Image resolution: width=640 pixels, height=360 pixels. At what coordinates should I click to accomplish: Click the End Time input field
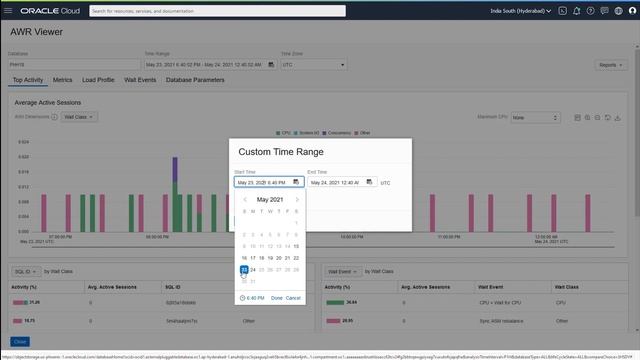pos(342,182)
